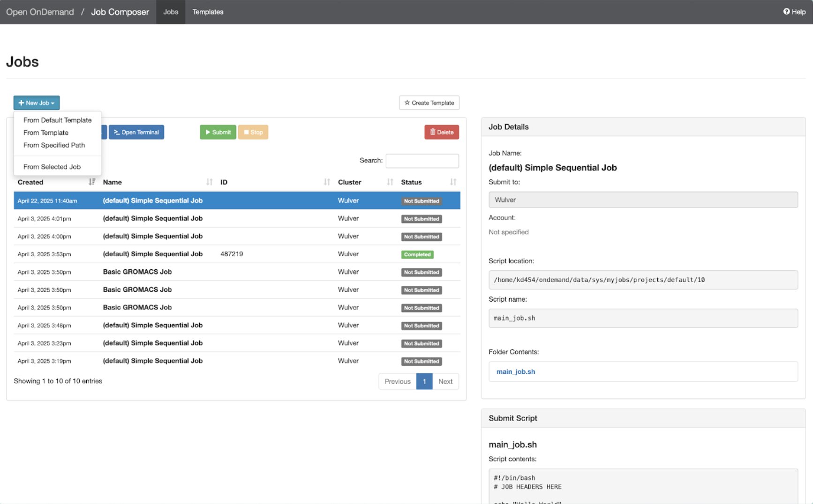Focus the Search input field

point(422,161)
